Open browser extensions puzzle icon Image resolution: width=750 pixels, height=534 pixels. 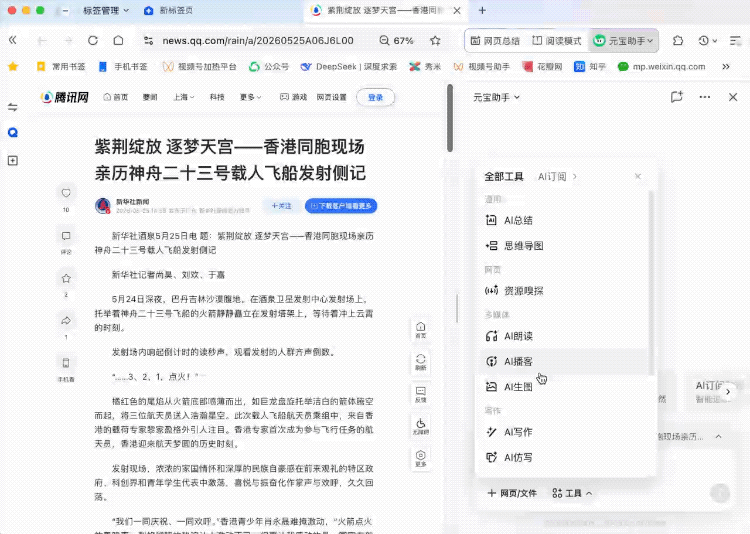click(x=678, y=41)
